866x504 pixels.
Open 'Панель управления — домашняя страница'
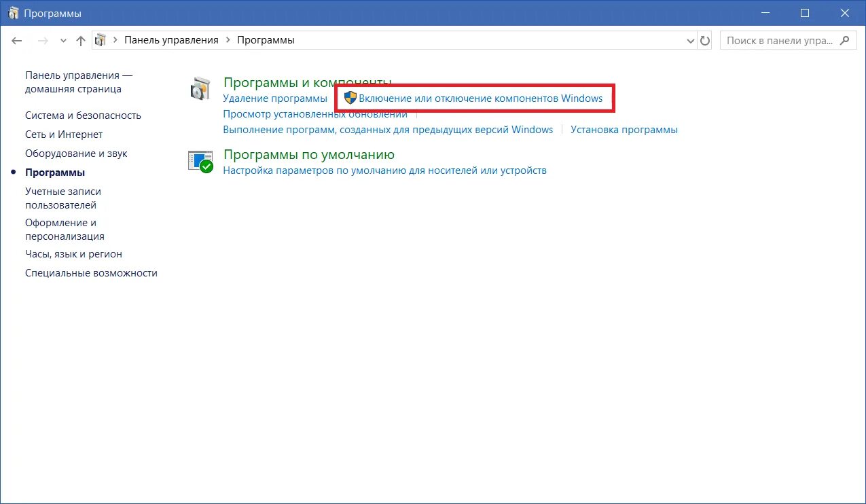78,82
